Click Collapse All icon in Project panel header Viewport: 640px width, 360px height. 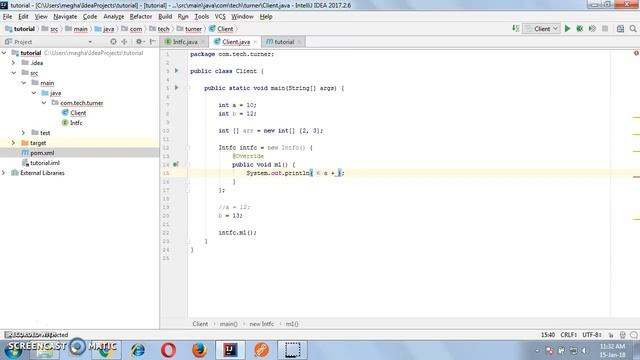124,42
